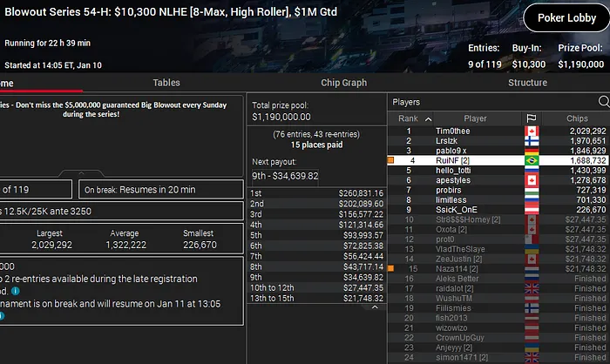Sort the list by Chips column
This screenshot has width=610, height=364.
pyautogui.click(x=576, y=118)
